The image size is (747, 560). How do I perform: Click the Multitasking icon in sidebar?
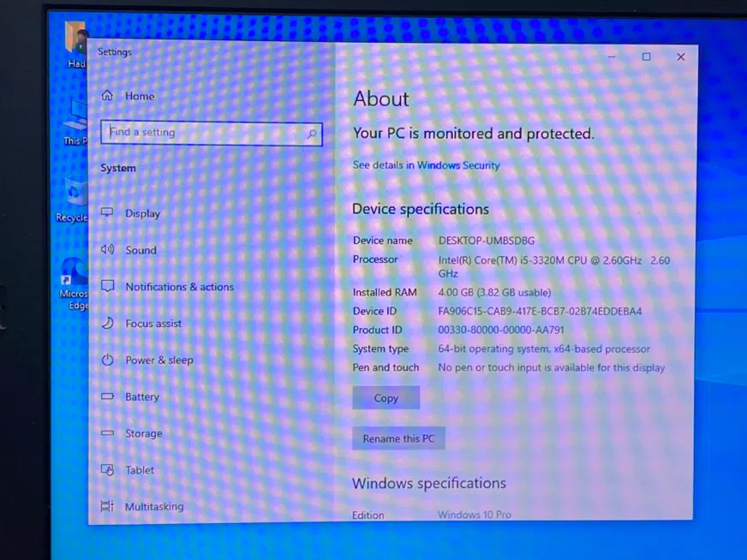107,506
